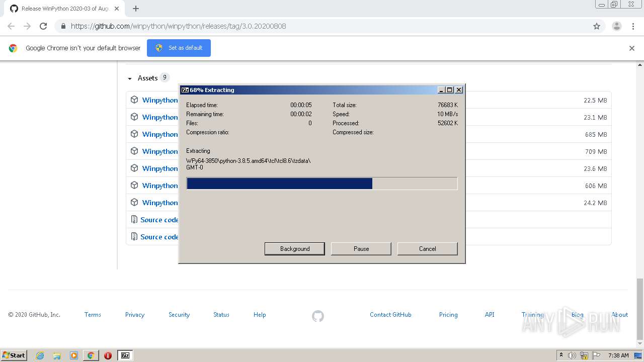Reload the GitHub page
The height and width of the screenshot is (362, 644).
pos(43,26)
